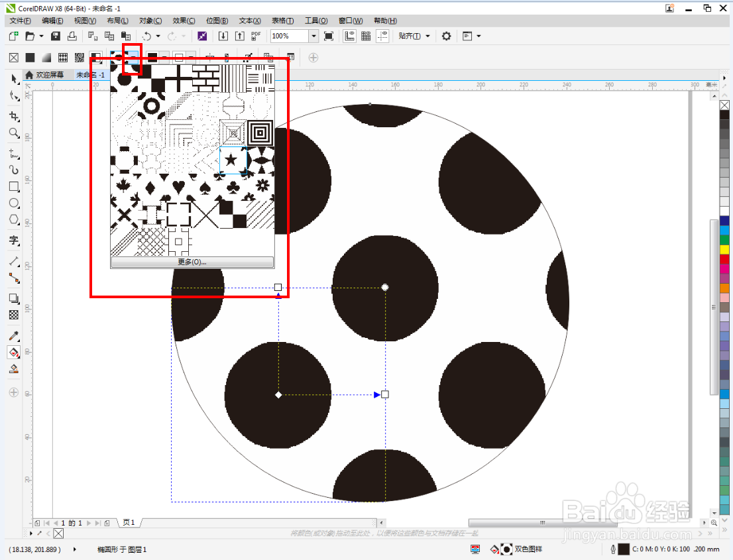Create a new document from the standard toolbar
The width and height of the screenshot is (733, 560).
point(13,36)
